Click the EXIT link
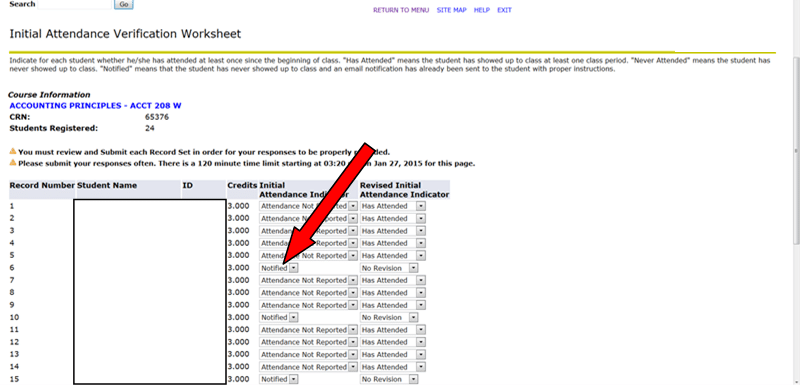This screenshot has height=385, width=800. (504, 10)
